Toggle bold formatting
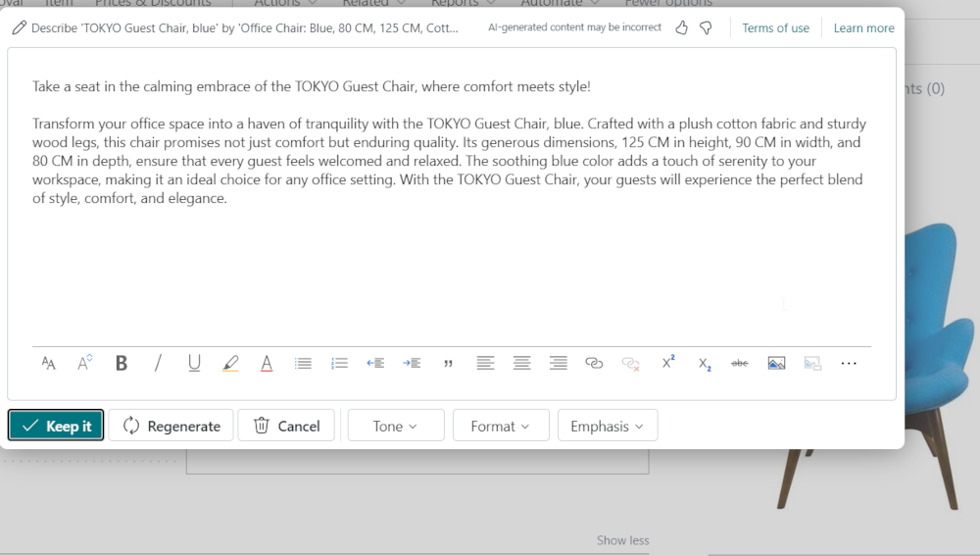This screenshot has height=556, width=980. 122,363
